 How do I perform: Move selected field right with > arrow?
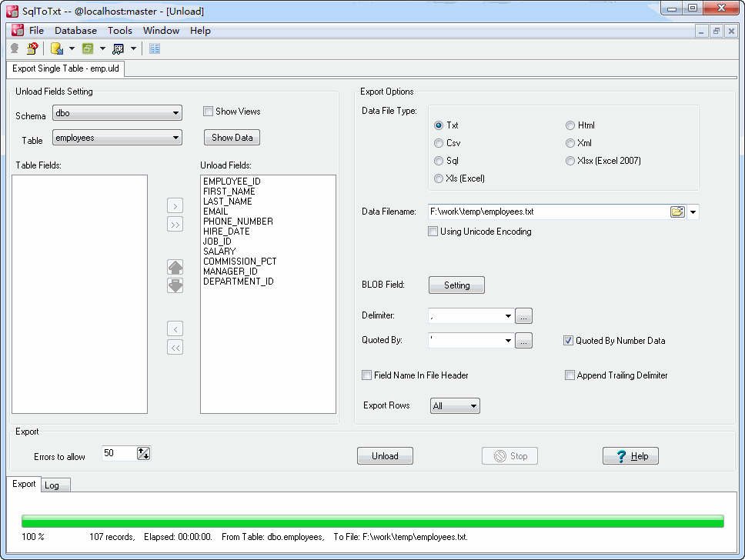pos(175,205)
